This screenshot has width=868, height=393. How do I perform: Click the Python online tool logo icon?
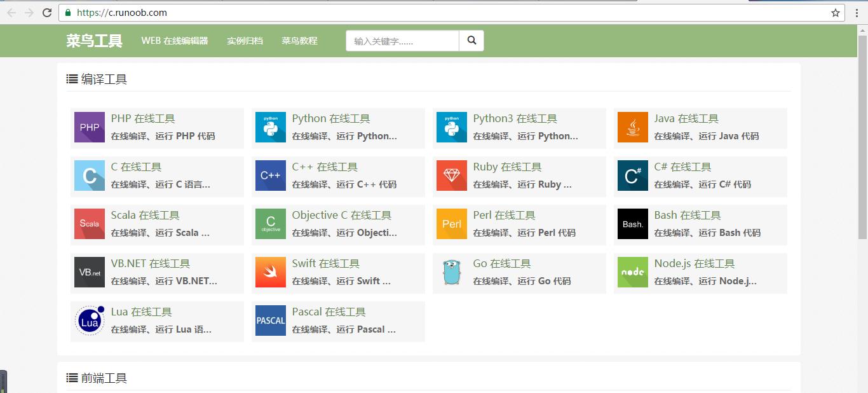click(x=271, y=127)
